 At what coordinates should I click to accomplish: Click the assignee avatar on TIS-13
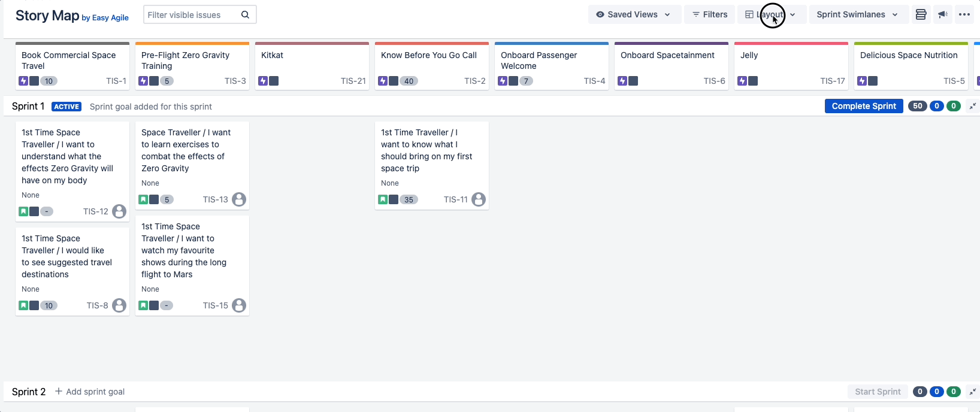239,199
